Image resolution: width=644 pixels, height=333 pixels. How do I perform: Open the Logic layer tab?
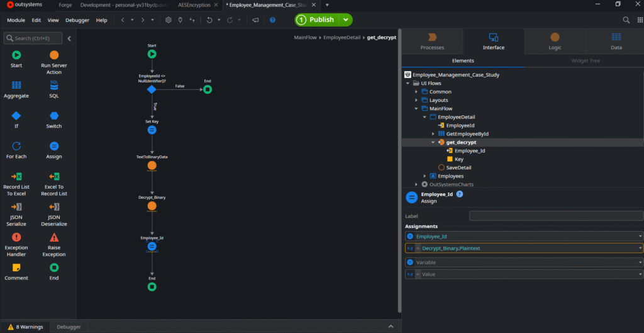point(555,42)
